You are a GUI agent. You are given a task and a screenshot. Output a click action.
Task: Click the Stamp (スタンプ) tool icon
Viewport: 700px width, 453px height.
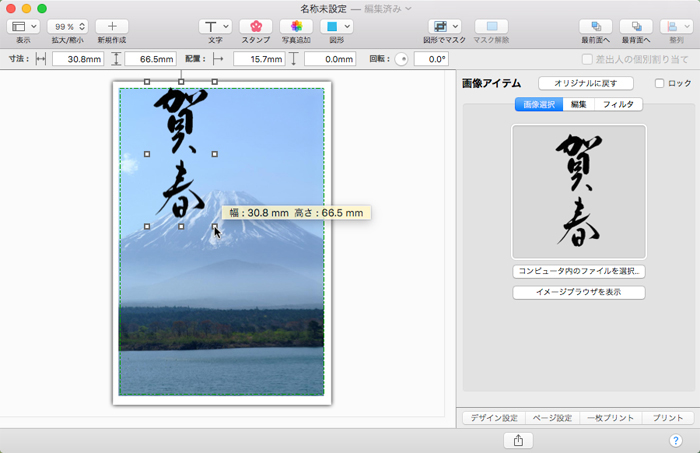point(255,26)
